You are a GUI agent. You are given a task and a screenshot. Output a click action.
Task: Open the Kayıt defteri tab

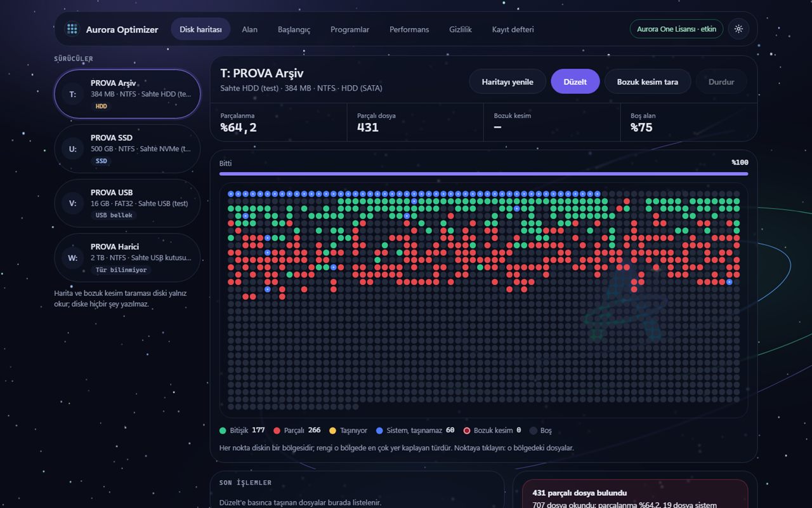click(x=513, y=29)
